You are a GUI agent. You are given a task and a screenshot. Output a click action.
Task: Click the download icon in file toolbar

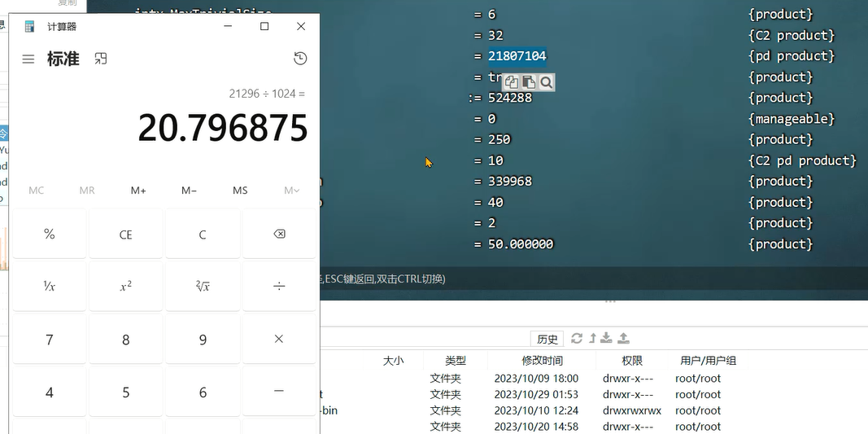point(607,339)
